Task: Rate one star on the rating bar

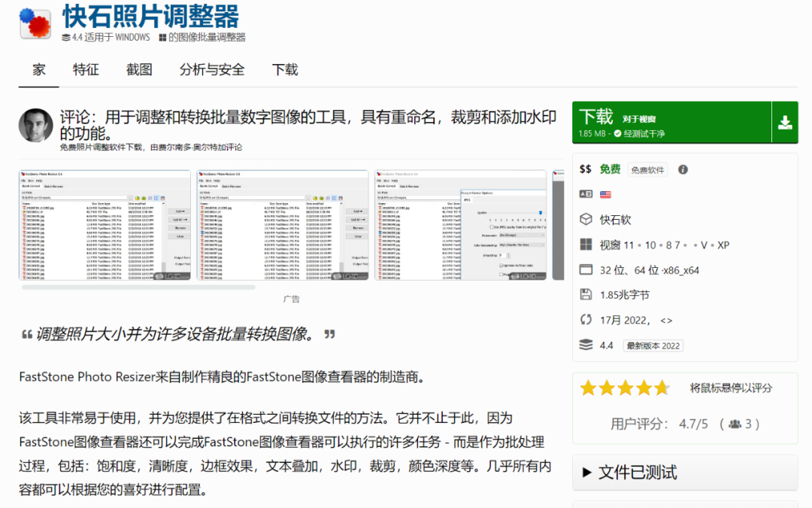Action: (588, 388)
